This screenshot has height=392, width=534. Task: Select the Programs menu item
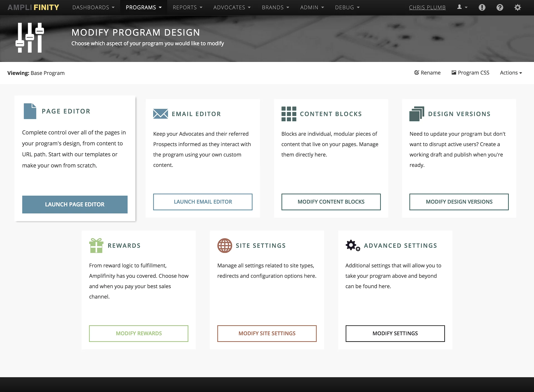click(143, 7)
